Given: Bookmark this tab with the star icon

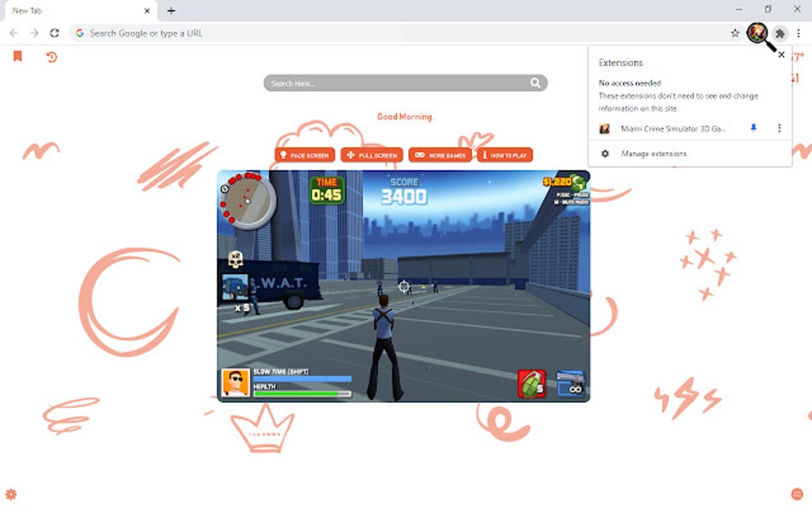Looking at the screenshot, I should (x=735, y=33).
